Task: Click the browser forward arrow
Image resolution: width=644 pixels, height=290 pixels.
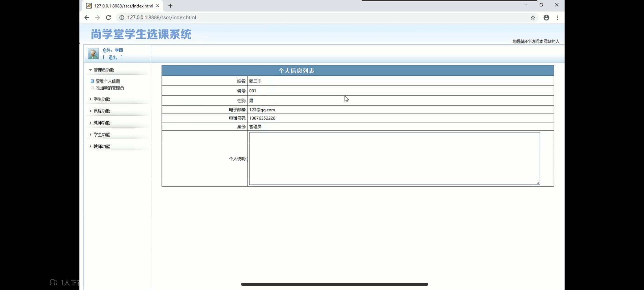Action: pyautogui.click(x=97, y=18)
